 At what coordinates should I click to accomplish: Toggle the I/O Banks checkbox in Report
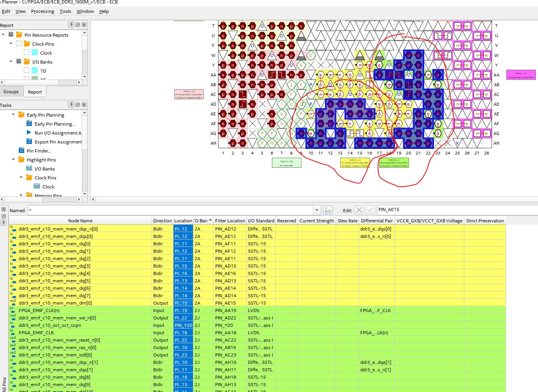coord(19,62)
